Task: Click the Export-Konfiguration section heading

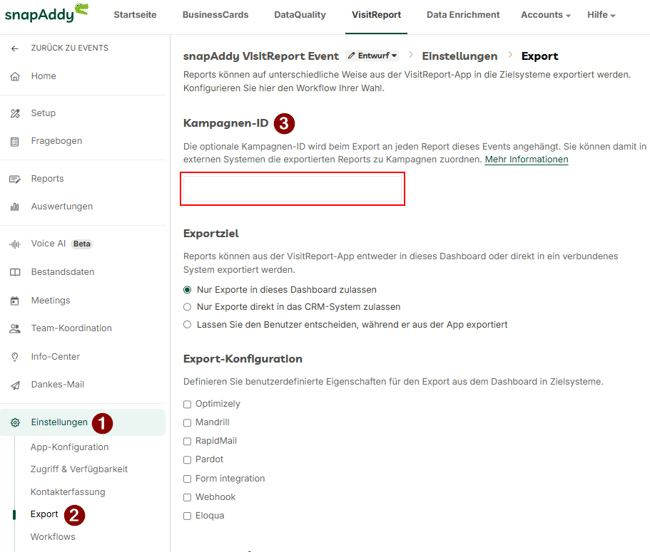Action: coord(243,359)
